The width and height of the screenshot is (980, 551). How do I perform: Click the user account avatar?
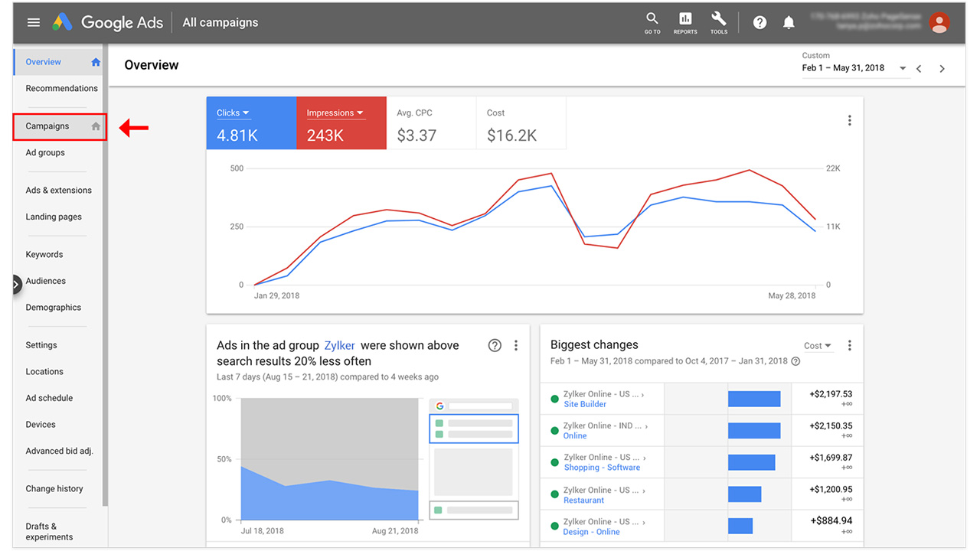click(939, 23)
